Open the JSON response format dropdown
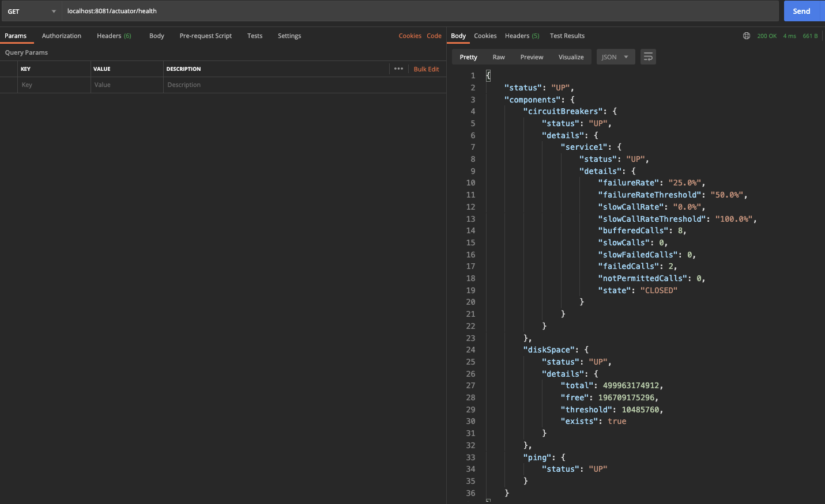This screenshot has height=504, width=825. point(615,56)
